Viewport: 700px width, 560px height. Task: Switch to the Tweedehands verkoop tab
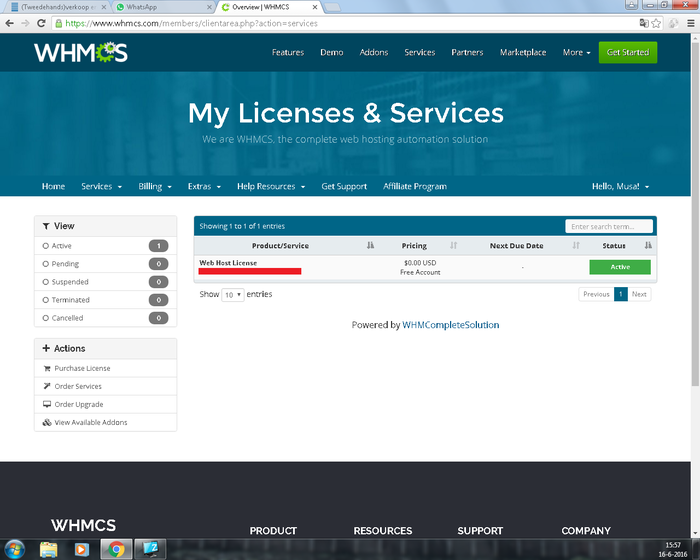click(x=58, y=7)
